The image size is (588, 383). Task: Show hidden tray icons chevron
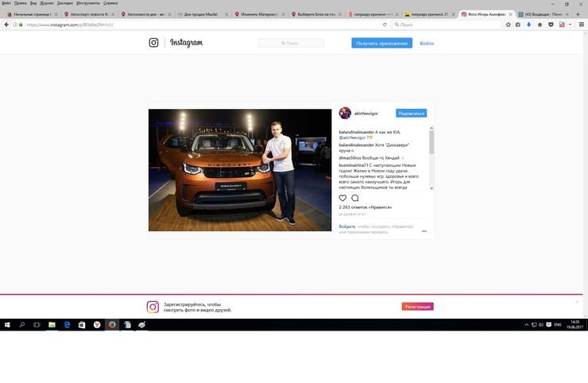[x=527, y=325]
